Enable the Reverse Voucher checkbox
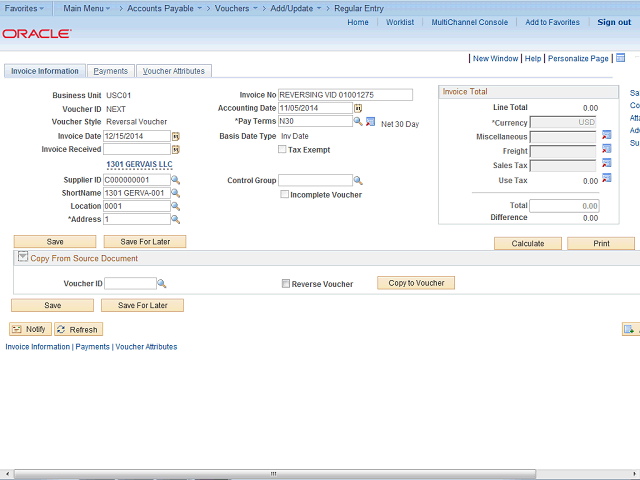The height and width of the screenshot is (480, 640). (x=286, y=283)
